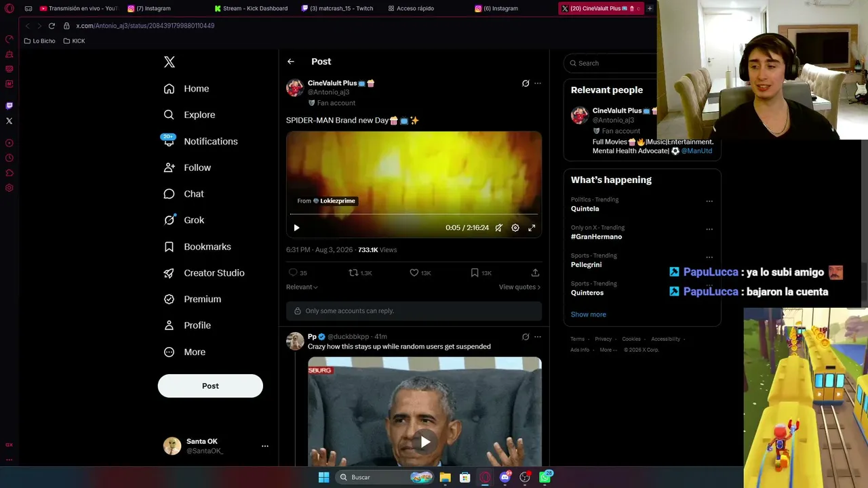This screenshot has height=488, width=868.
Task: Open CineVault Plus avatar on the post
Action: [295, 87]
